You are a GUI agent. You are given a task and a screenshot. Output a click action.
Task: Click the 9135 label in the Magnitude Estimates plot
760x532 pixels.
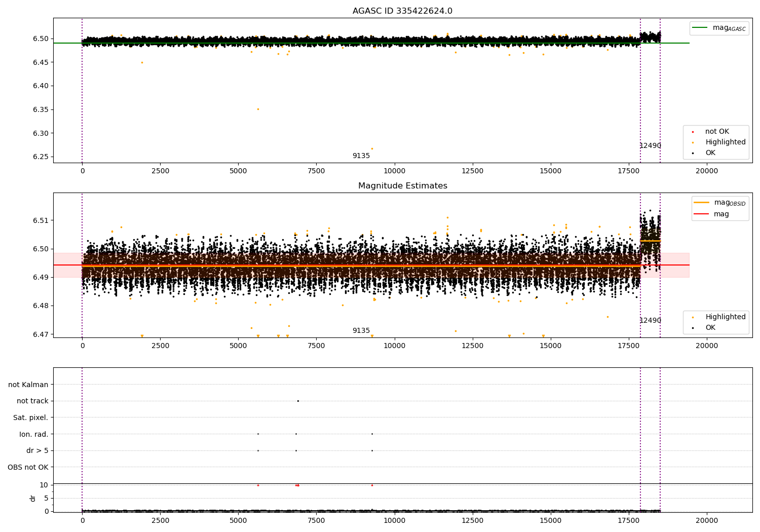click(x=361, y=331)
